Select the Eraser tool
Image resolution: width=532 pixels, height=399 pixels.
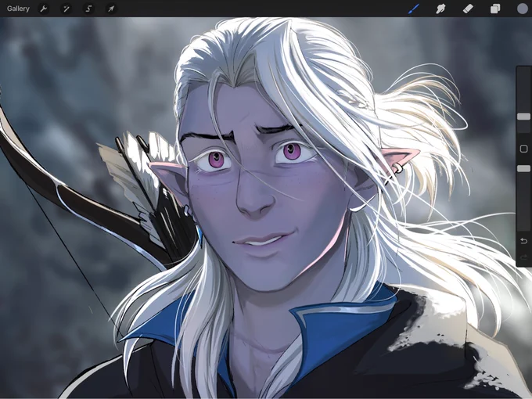(x=468, y=9)
